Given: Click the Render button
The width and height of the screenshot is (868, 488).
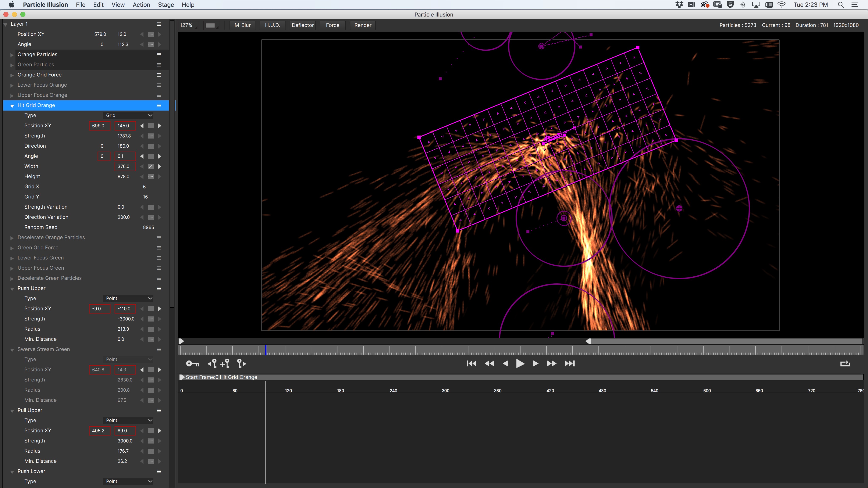Looking at the screenshot, I should [362, 24].
